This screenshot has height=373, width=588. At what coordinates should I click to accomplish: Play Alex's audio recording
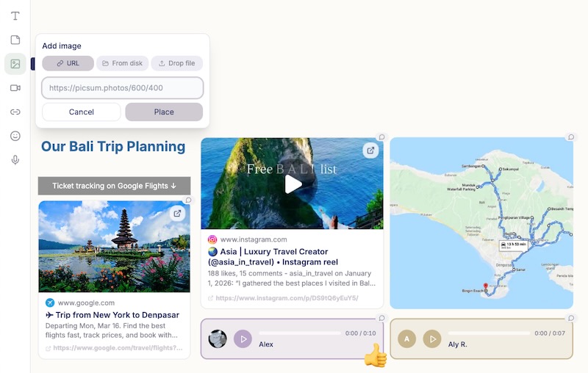click(243, 338)
